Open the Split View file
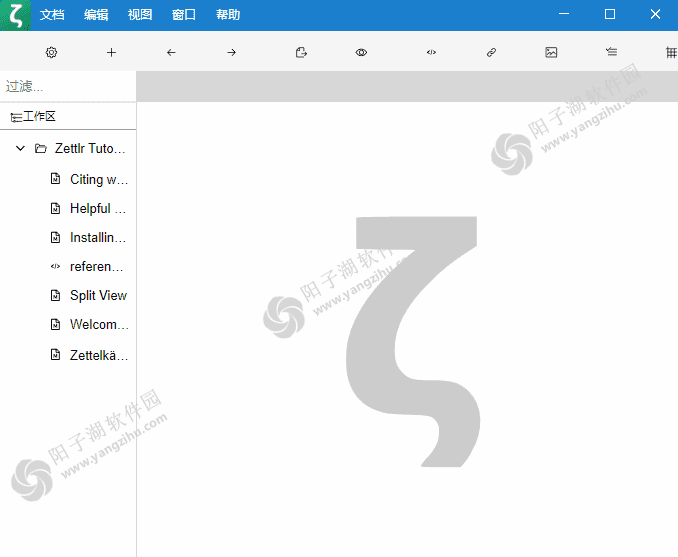678x557 pixels. (x=98, y=295)
